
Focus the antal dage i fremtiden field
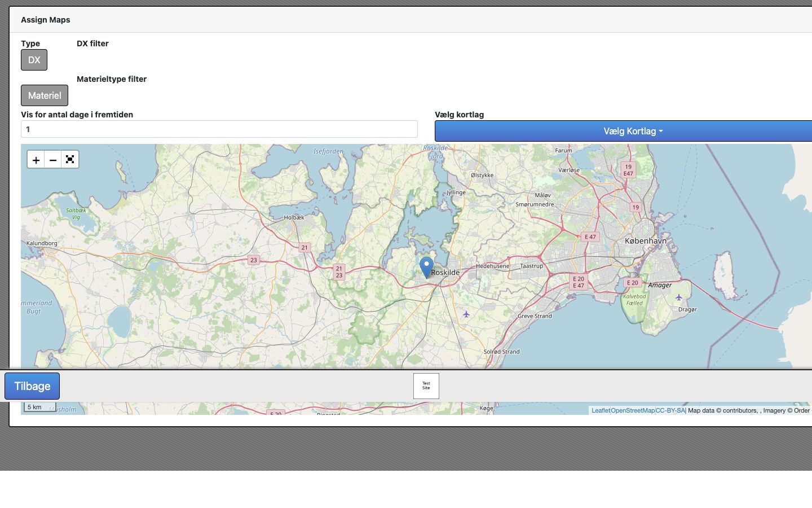[219, 129]
